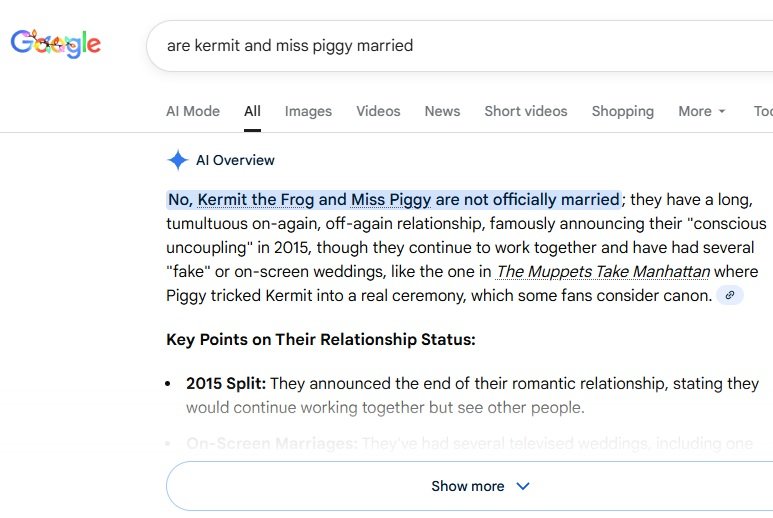Go to the Videos tab
The height and width of the screenshot is (518, 773).
(378, 111)
